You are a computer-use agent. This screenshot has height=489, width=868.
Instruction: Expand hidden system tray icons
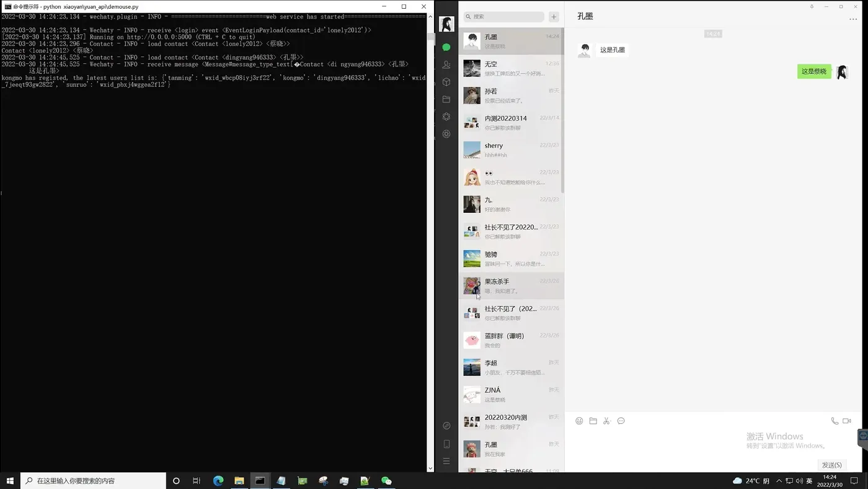click(x=779, y=481)
